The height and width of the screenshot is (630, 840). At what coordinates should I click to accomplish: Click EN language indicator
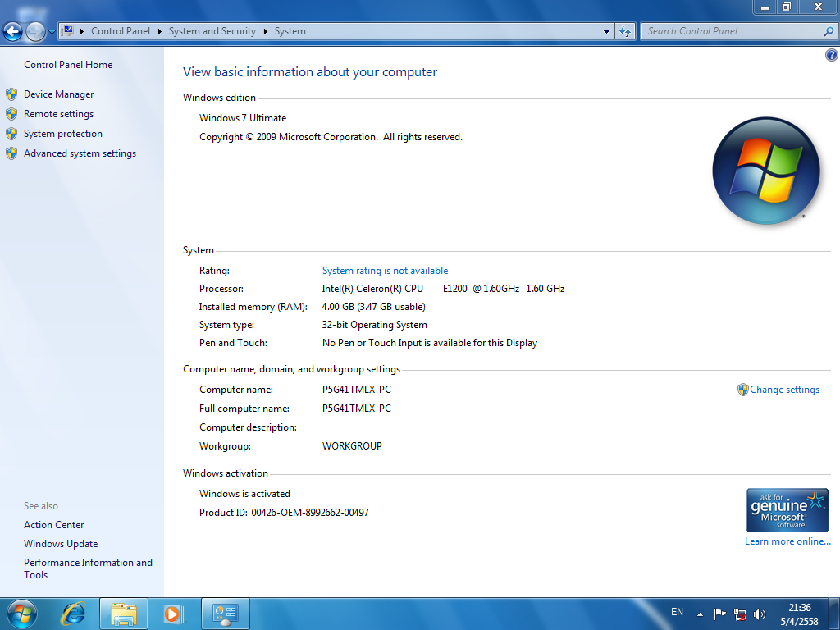pyautogui.click(x=677, y=612)
